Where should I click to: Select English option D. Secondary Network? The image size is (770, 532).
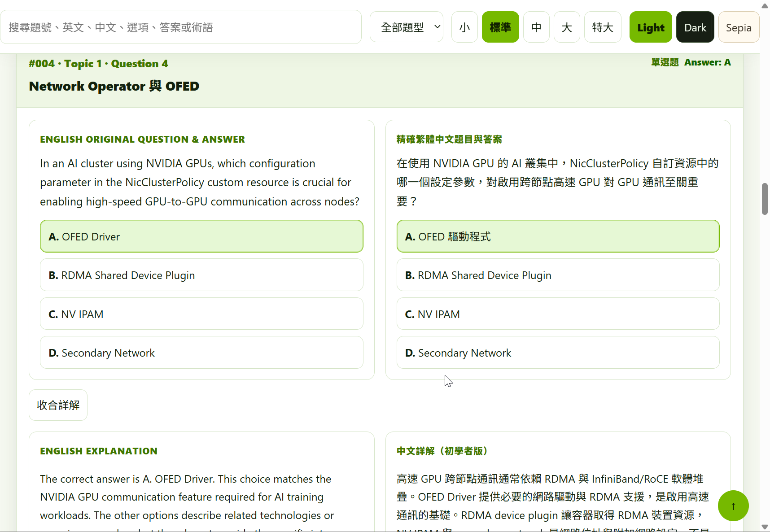(201, 353)
